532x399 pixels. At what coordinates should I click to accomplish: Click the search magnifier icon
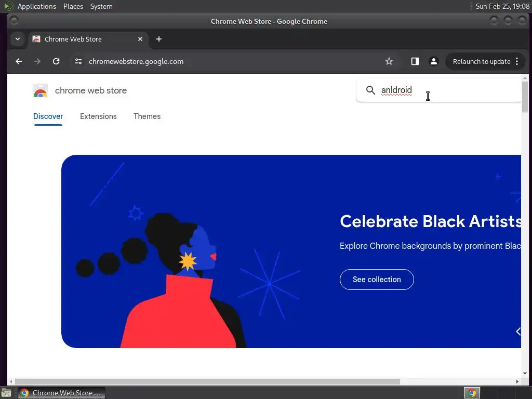(370, 90)
